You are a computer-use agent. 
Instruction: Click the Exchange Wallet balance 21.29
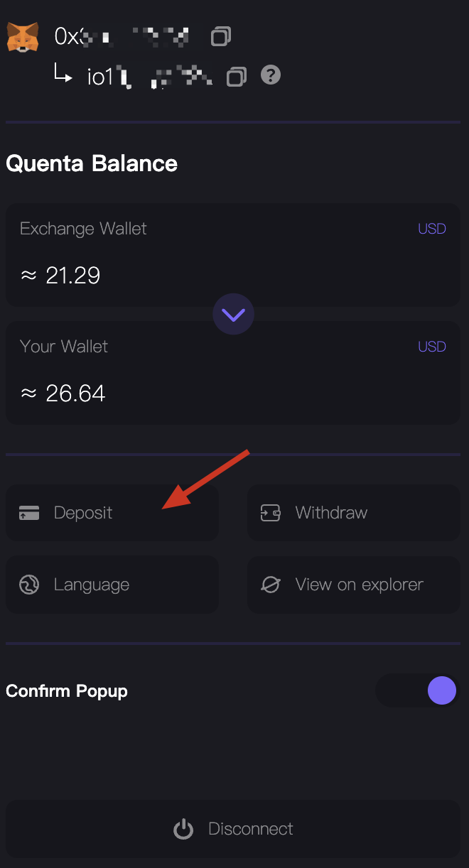[72, 275]
